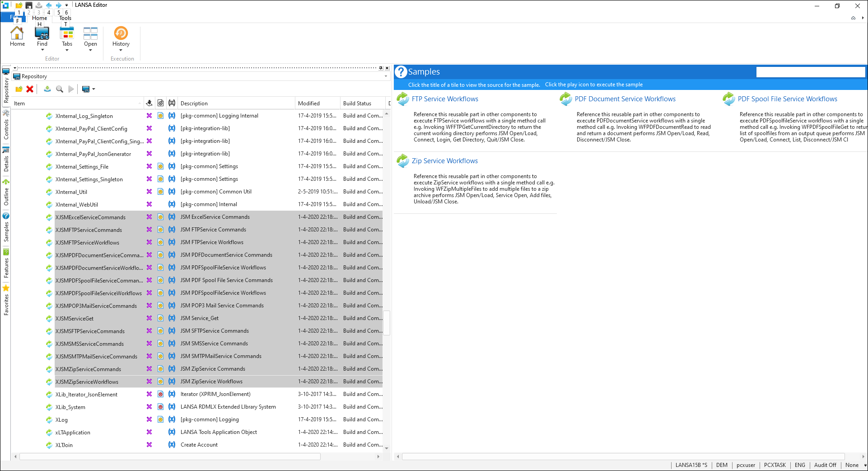Open PDF Document Service Workflows sample source
868x471 pixels.
tap(625, 99)
